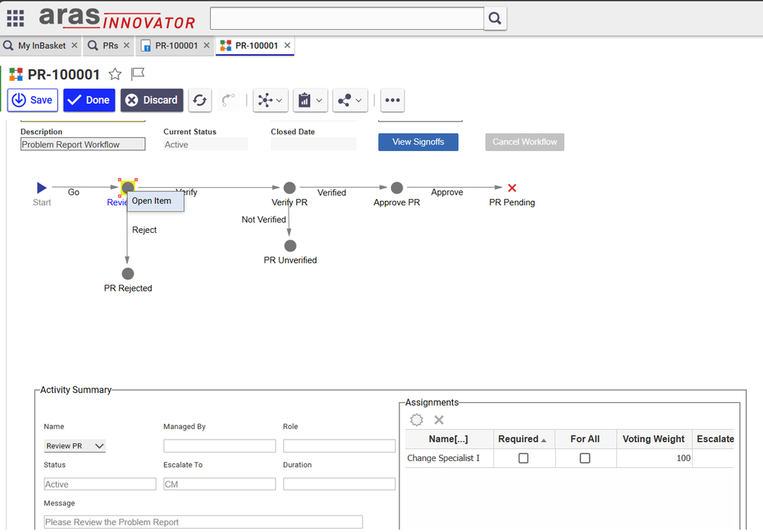Switch to the My InBasket tab
The image size is (763, 532).
41,46
